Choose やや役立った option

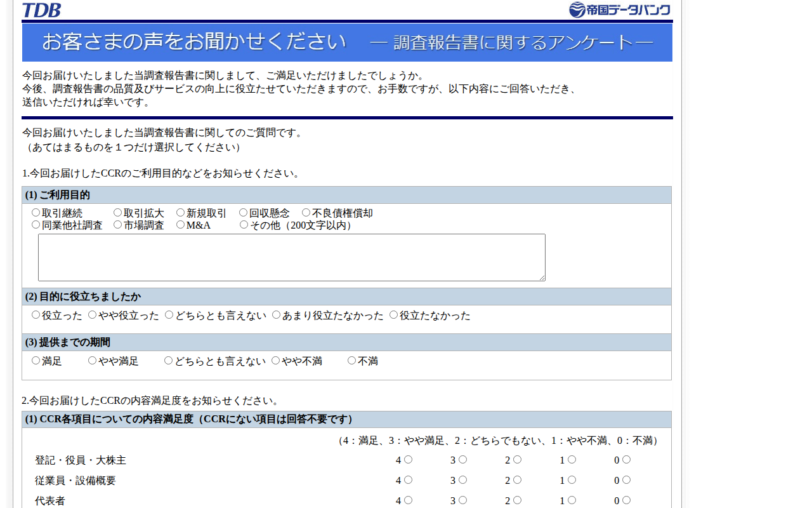click(92, 314)
